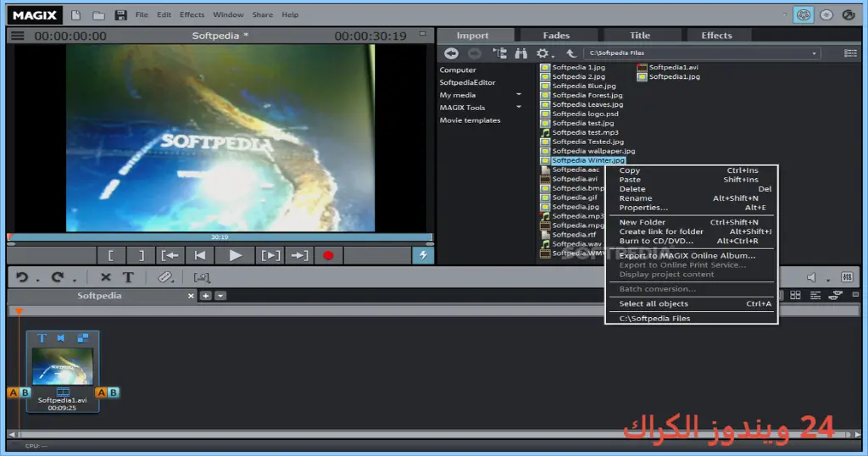Click the folder tree view icon
This screenshot has height=456, width=868.
[499, 53]
